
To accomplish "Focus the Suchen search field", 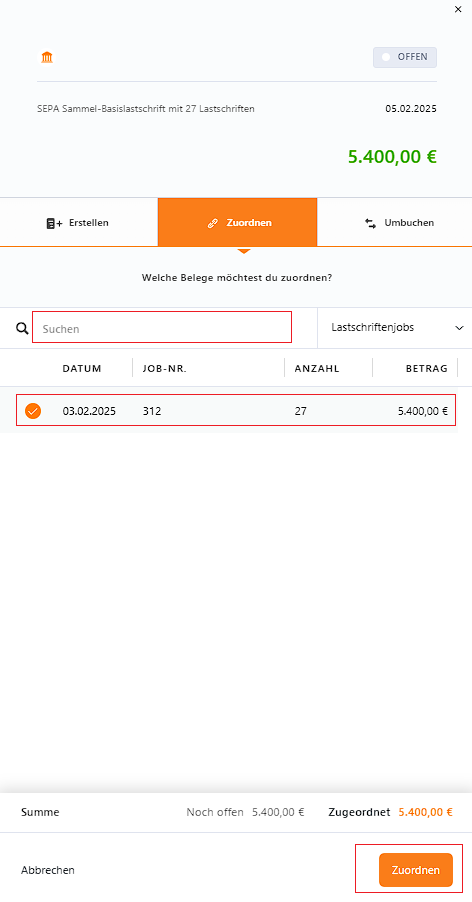I will [162, 328].
